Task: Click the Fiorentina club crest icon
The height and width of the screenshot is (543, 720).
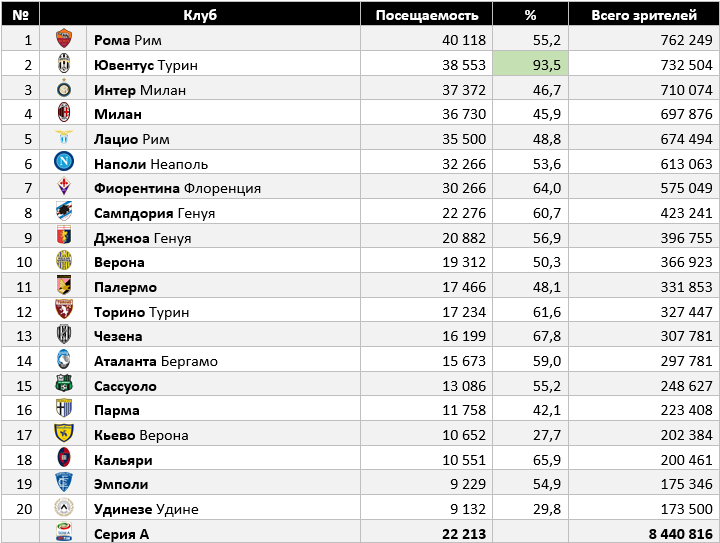Action: tap(64, 188)
